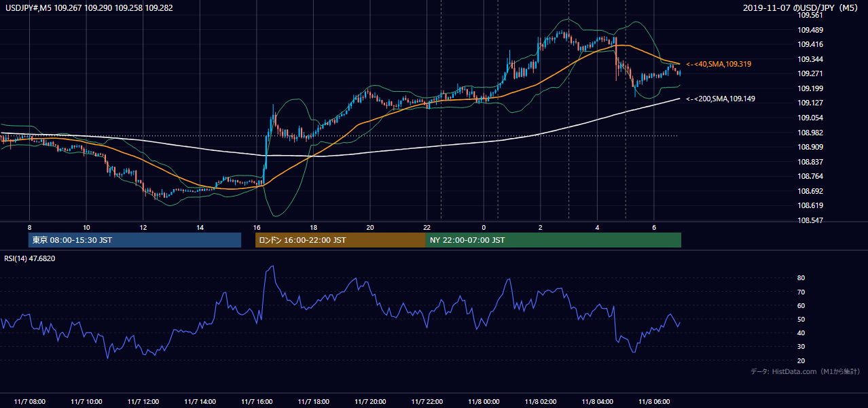
Task: Click RSI scale level 50
Action: pos(801,319)
